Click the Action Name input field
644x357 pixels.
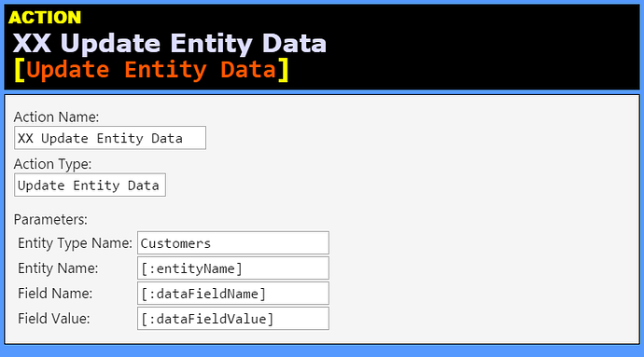[x=110, y=138]
